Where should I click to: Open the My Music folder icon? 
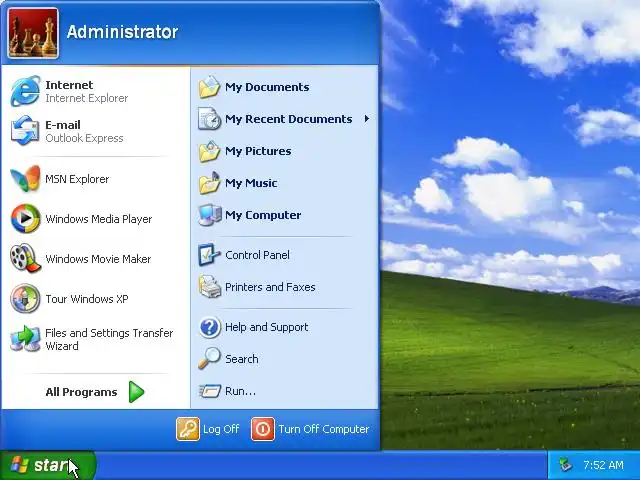click(x=210, y=183)
